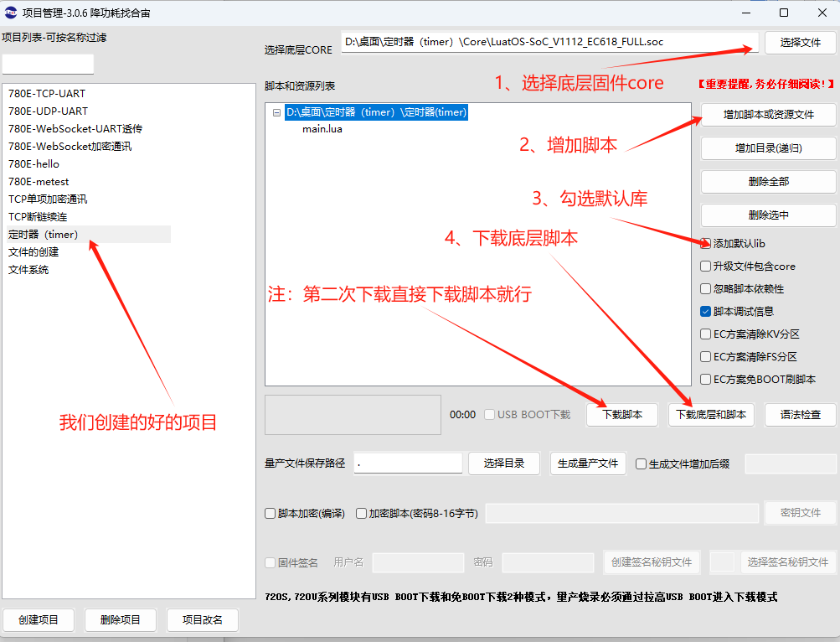This screenshot has height=642, width=840.
Task: Select project 780E-WebSocket加密通讯
Action: point(70,147)
